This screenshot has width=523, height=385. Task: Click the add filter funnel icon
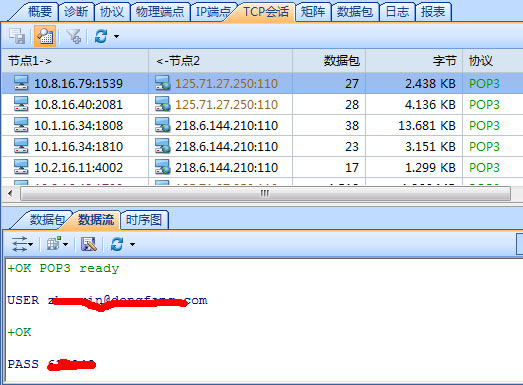[x=74, y=36]
